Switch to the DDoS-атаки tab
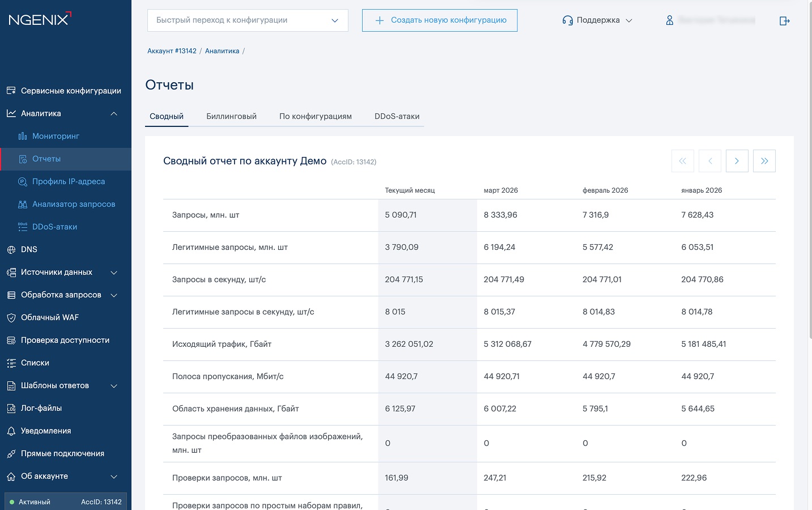The image size is (812, 510). [x=397, y=116]
